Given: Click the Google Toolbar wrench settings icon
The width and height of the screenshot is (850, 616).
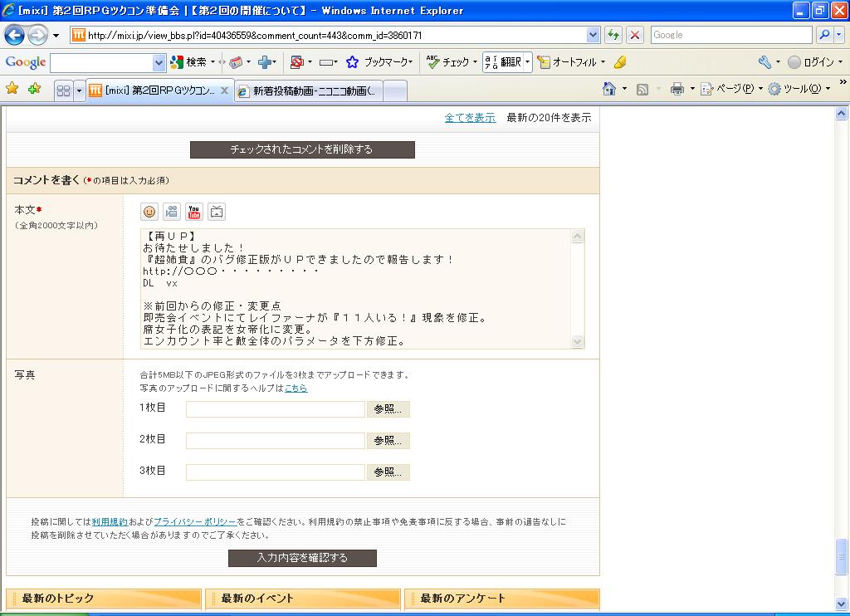Looking at the screenshot, I should [765, 62].
